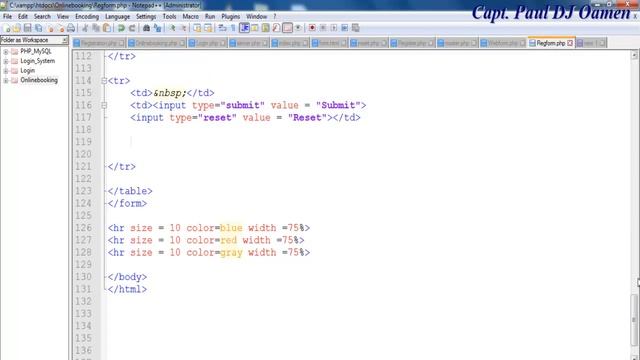Click the "</body>" text on line 130
This screenshot has height=360, width=640.
[127, 277]
